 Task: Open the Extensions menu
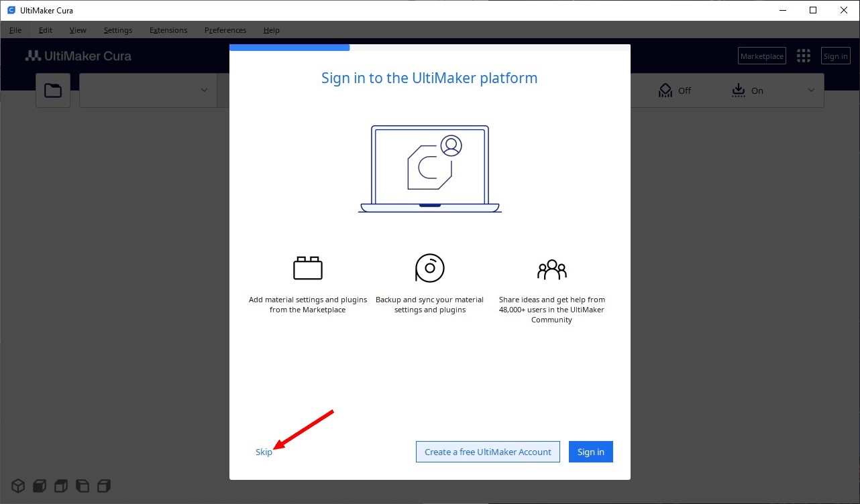168,30
